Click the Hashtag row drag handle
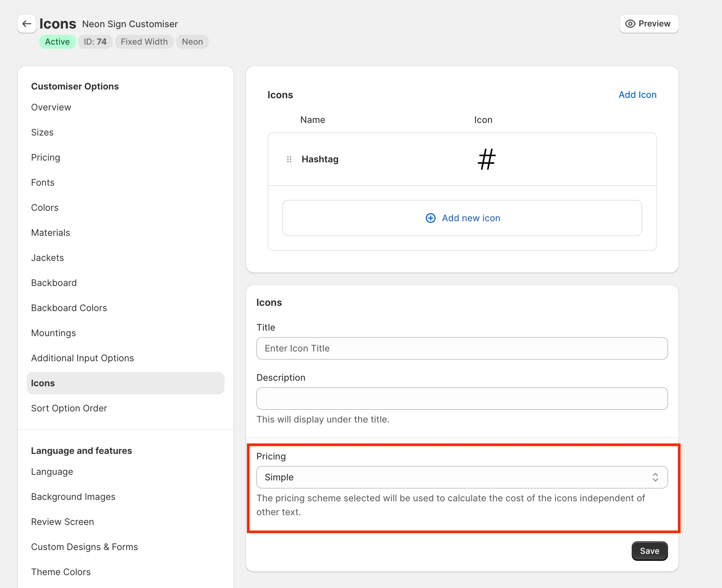This screenshot has width=722, height=588. (x=289, y=159)
